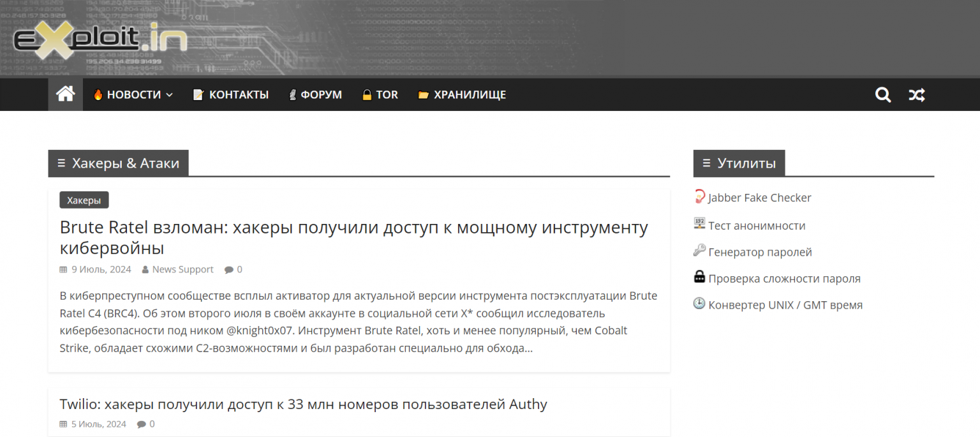
Task: Click the lock icon for Проверка сложности пароля
Action: coord(699,277)
